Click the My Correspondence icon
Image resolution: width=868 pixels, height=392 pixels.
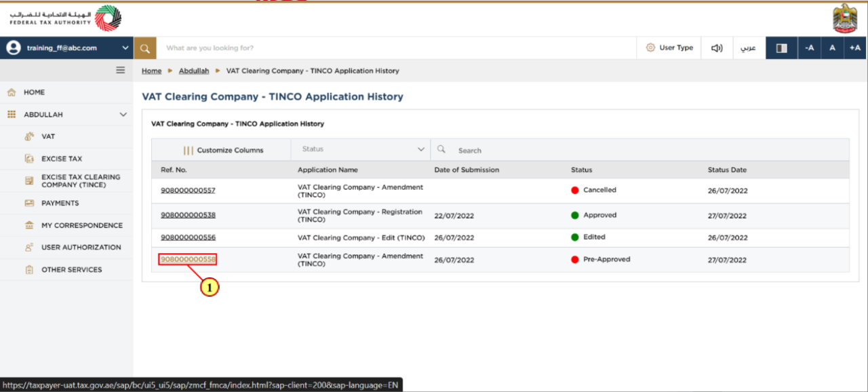tap(29, 225)
